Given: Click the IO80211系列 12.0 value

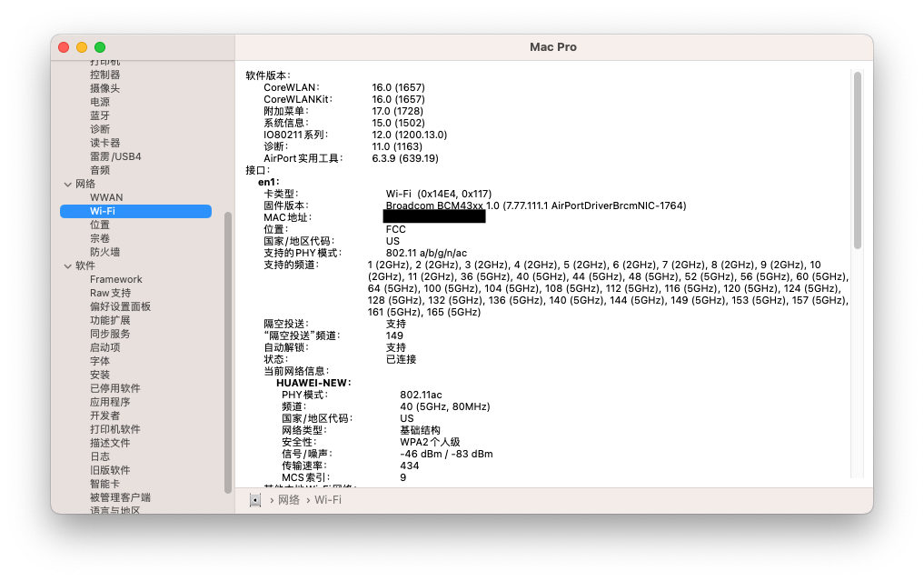Looking at the screenshot, I should coord(409,135).
